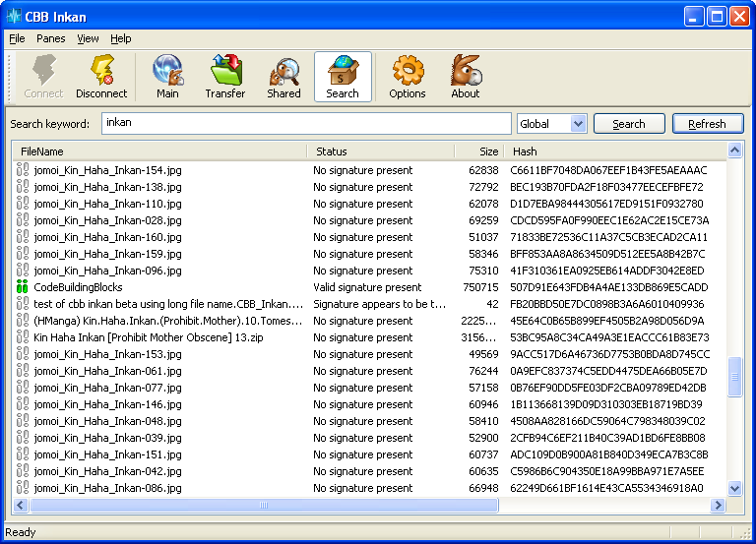756x544 pixels.
Task: Click icon beside Kin Haha Inkan 13.zip
Action: click(23, 337)
